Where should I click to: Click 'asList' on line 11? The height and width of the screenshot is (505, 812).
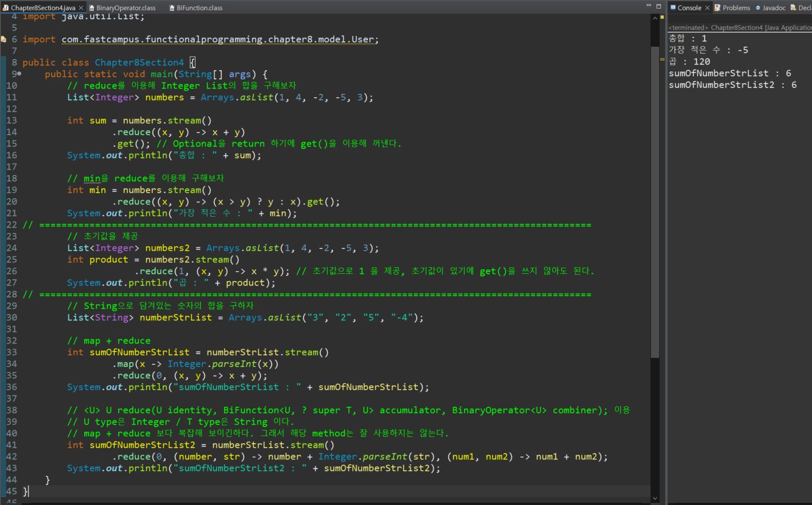tap(257, 97)
